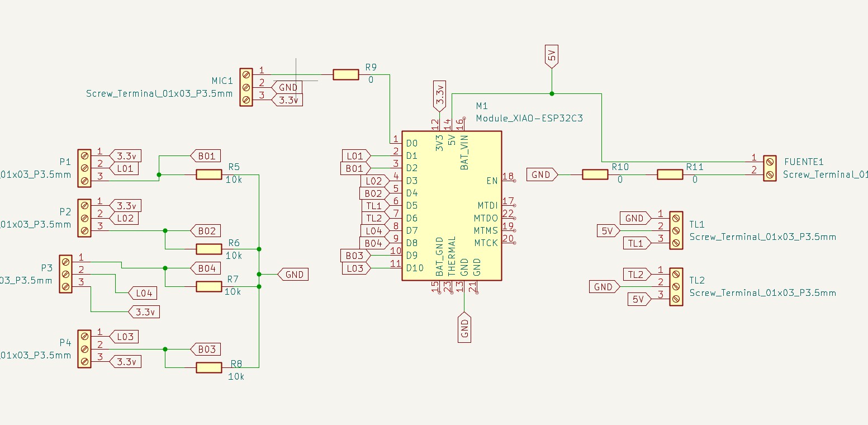The width and height of the screenshot is (868, 425).
Task: Click the 5V power label above the module
Action: pyautogui.click(x=552, y=56)
